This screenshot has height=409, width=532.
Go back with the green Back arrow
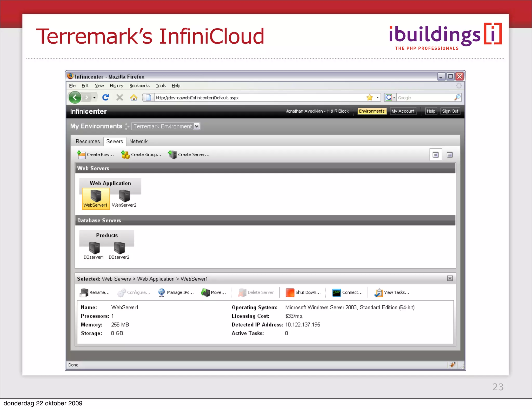(75, 98)
